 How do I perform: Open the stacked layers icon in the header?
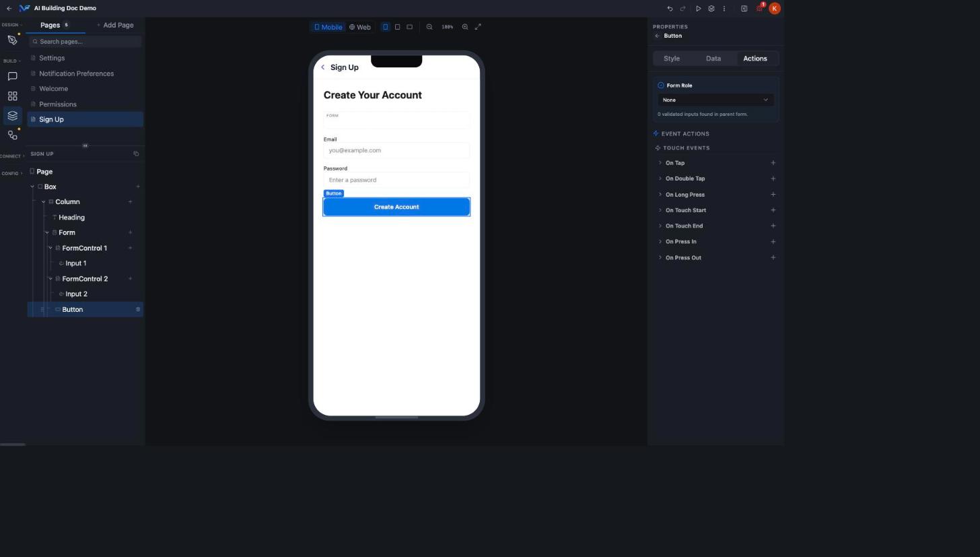tap(711, 9)
